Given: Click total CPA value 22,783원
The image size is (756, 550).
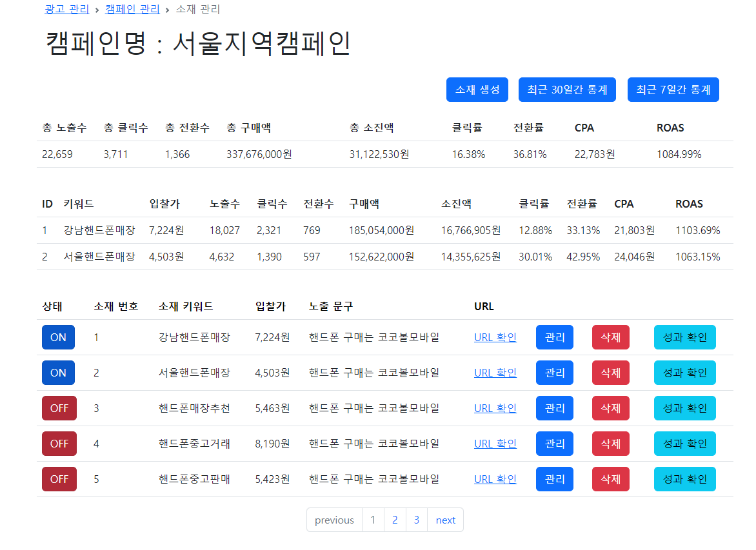Looking at the screenshot, I should (x=595, y=154).
